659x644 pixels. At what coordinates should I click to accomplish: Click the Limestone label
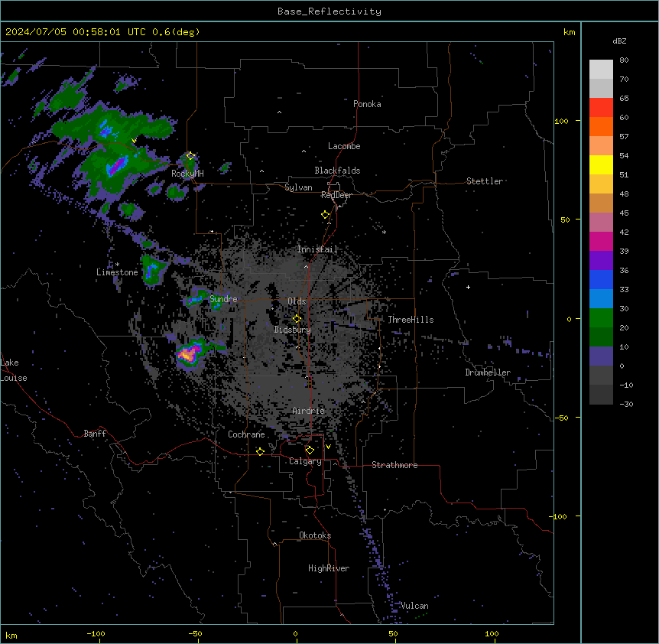point(117,272)
